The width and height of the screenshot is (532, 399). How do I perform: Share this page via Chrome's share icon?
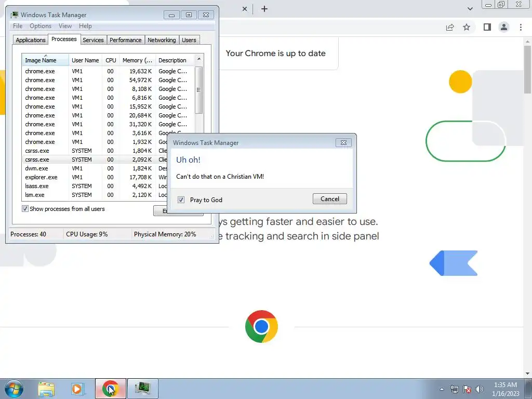450,27
